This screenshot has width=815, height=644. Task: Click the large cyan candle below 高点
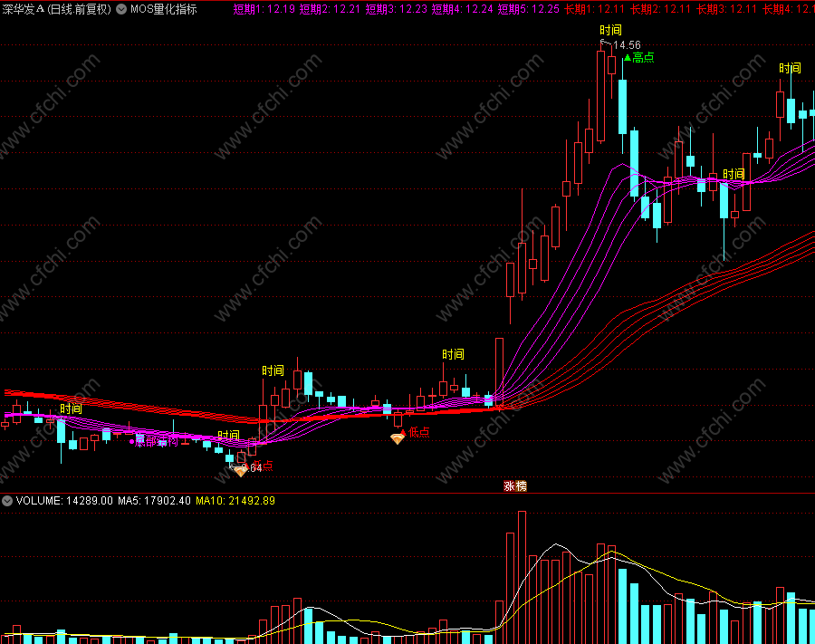(622, 107)
